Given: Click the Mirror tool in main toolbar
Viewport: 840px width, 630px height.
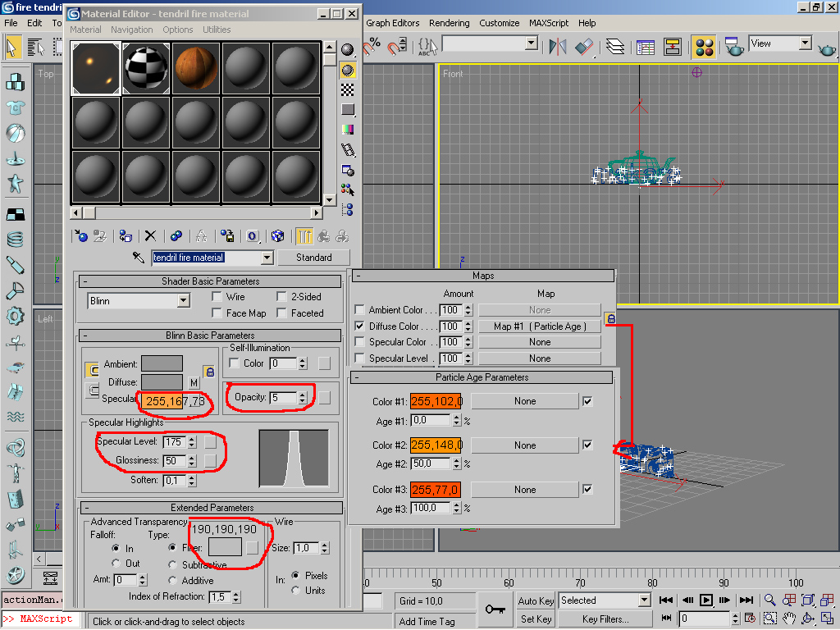Looking at the screenshot, I should click(x=558, y=47).
